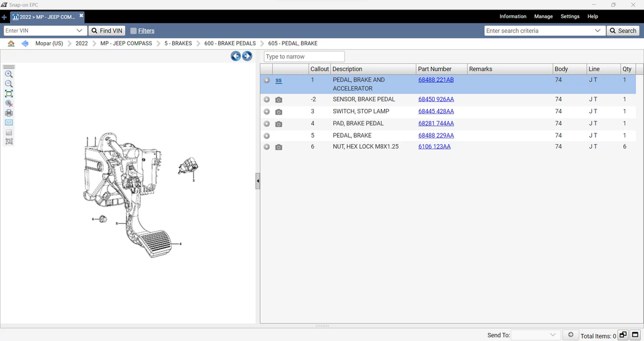Email the diagram using the envelope icon

9,123
